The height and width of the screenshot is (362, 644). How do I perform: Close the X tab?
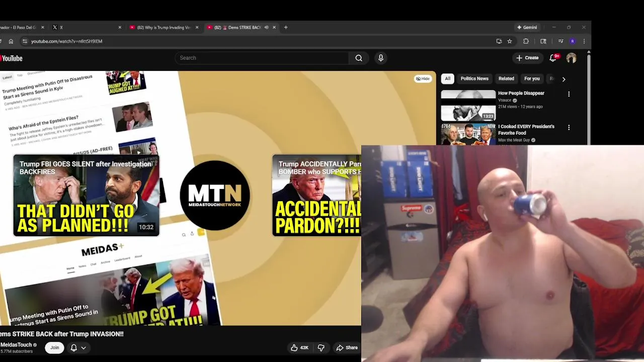120,27
